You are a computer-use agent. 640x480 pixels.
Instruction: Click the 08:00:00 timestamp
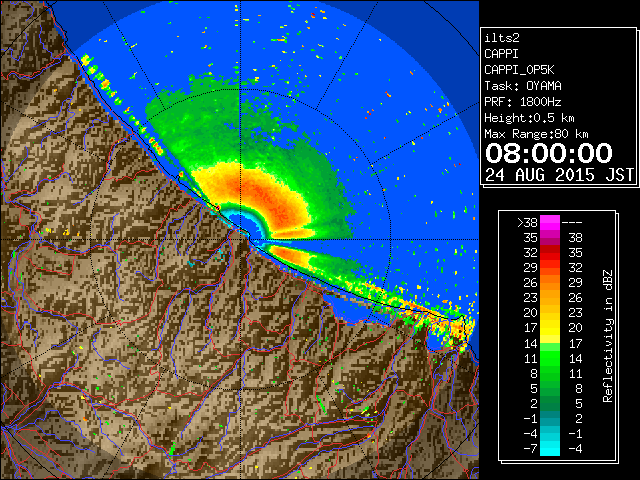[x=549, y=153]
